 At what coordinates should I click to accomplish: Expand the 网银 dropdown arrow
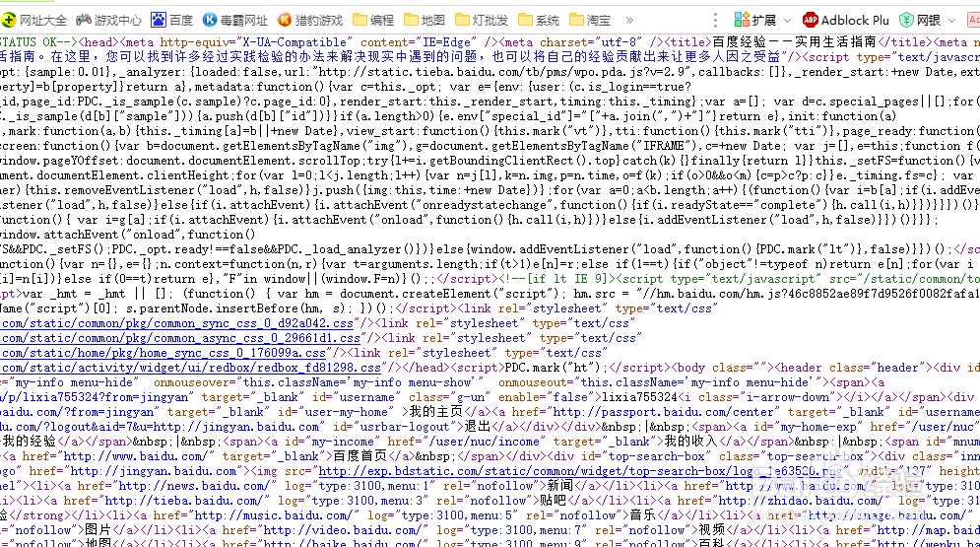[x=951, y=21]
